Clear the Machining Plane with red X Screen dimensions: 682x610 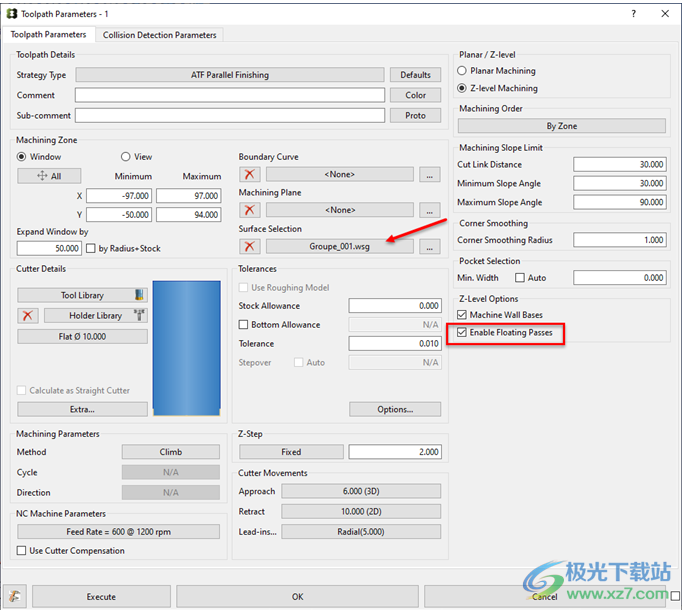point(250,210)
